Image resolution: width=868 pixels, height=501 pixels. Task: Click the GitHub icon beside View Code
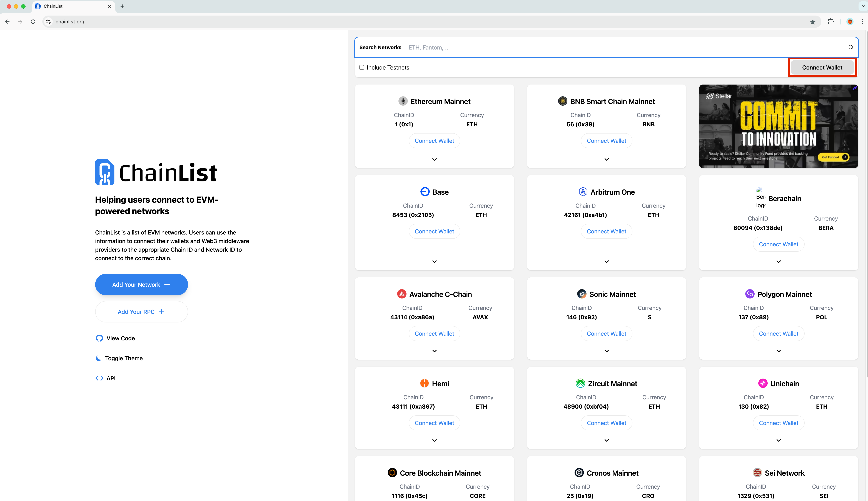click(99, 338)
